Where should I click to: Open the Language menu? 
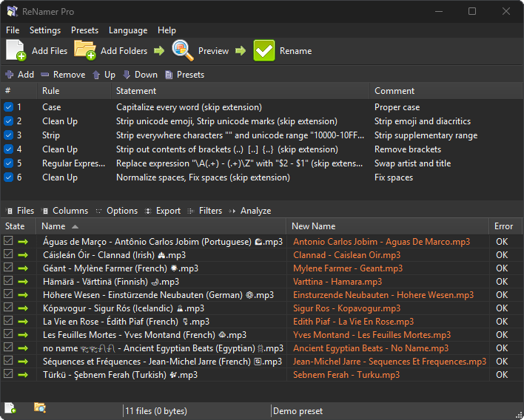128,30
